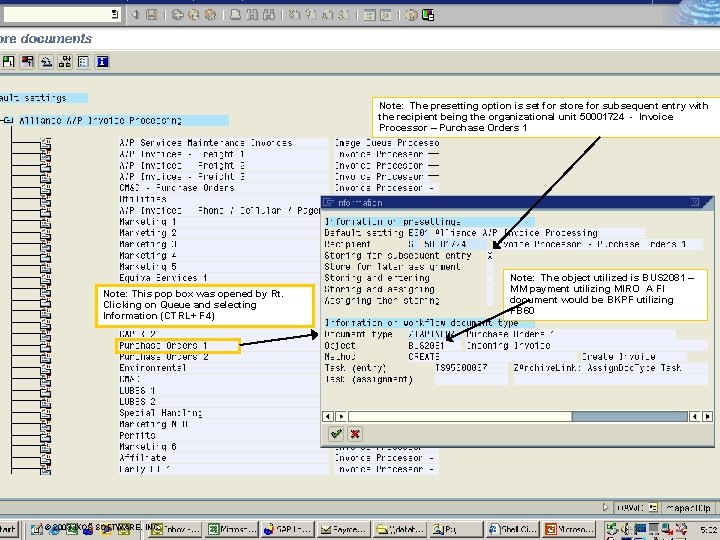Viewport: 720px width, 540px height.
Task: Click the second application toolbar icon with red bar
Action: [x=27, y=62]
